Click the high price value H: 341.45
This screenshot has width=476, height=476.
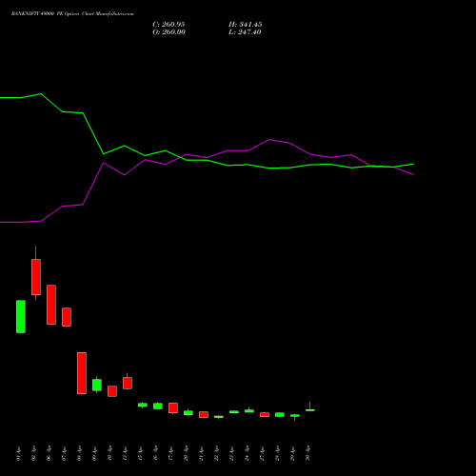pyautogui.click(x=245, y=25)
